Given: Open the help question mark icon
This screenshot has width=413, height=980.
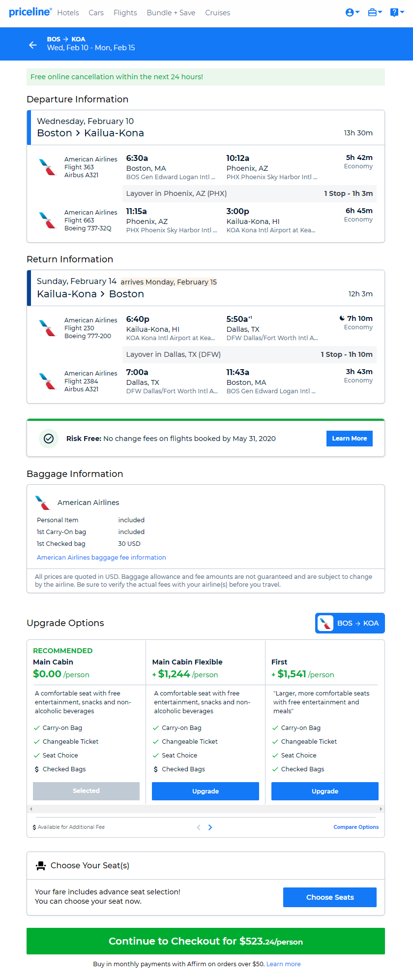Looking at the screenshot, I should click(397, 12).
